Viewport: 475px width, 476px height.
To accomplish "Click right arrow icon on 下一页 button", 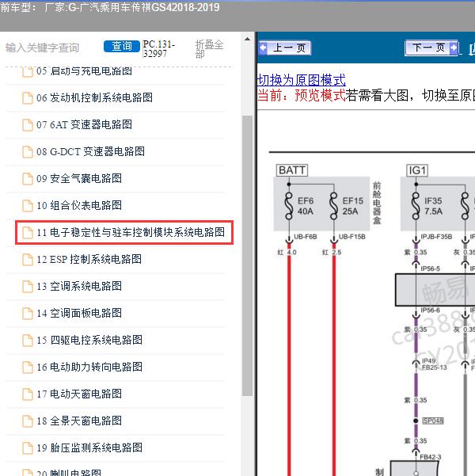I will click(454, 48).
